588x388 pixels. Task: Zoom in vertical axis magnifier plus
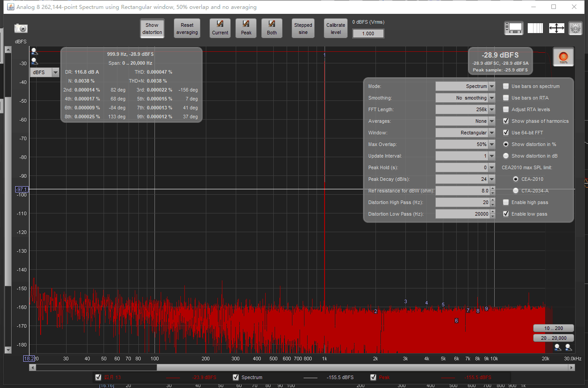click(x=34, y=52)
